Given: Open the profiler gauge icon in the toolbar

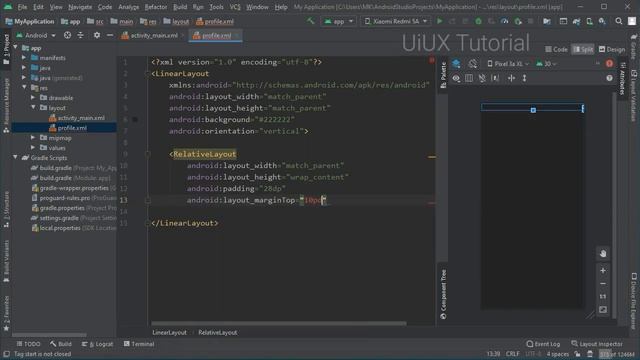Looking at the screenshot, I should point(504,21).
